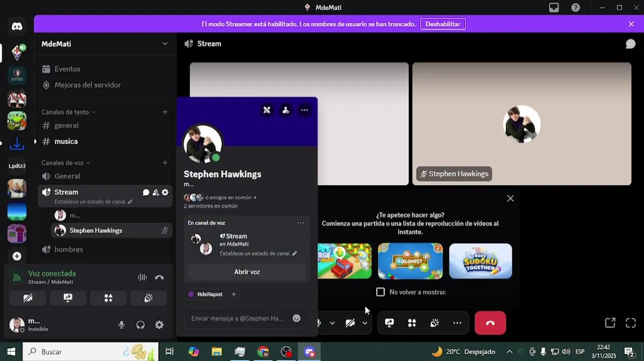Deafen audio with the headphones icon
644x361 pixels.
(140, 325)
